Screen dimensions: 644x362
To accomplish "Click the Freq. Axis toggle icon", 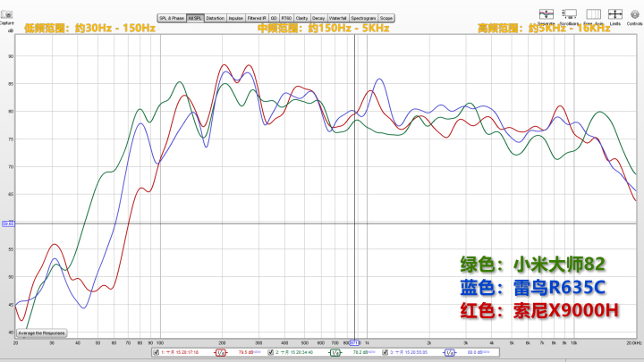I will pos(592,13).
